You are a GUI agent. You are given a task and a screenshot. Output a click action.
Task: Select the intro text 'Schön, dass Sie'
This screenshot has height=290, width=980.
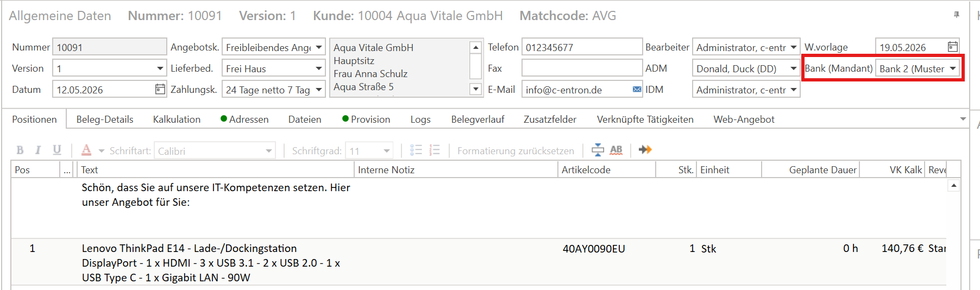[216, 195]
